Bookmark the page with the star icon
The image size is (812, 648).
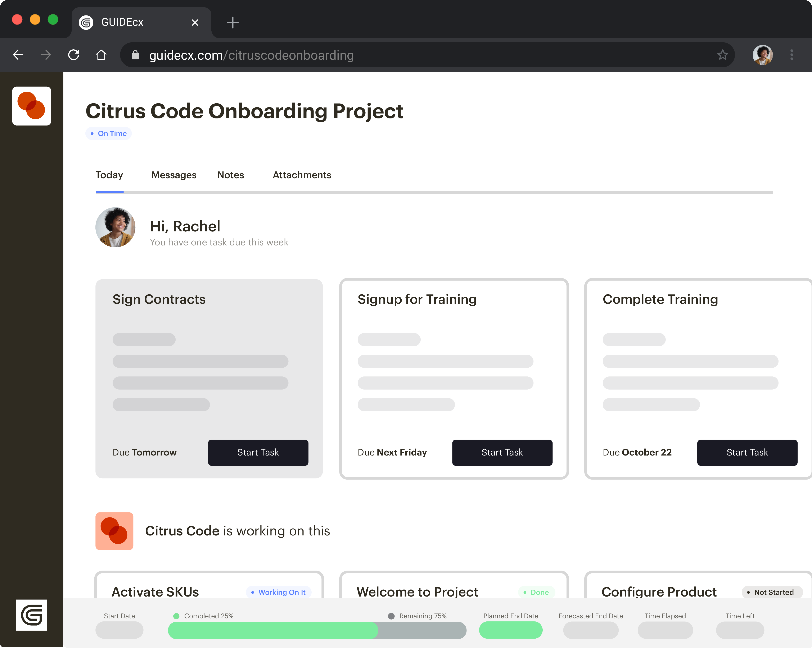coord(722,55)
